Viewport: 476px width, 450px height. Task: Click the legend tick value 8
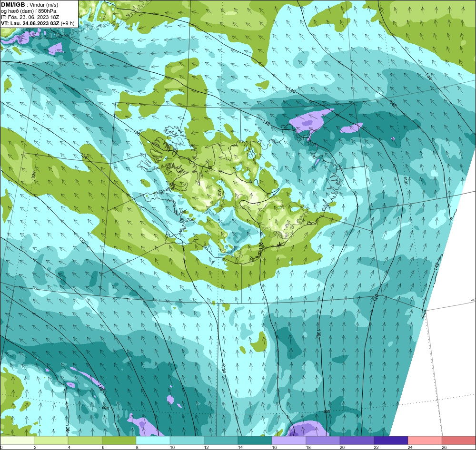click(x=137, y=447)
